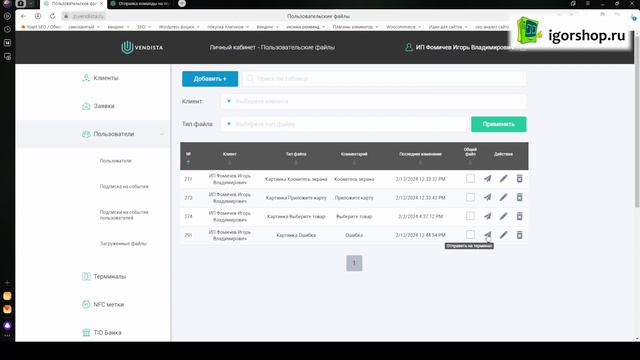This screenshot has height=360, width=640.
Task: Open the Тип файла selection dropdown
Action: 344,124
